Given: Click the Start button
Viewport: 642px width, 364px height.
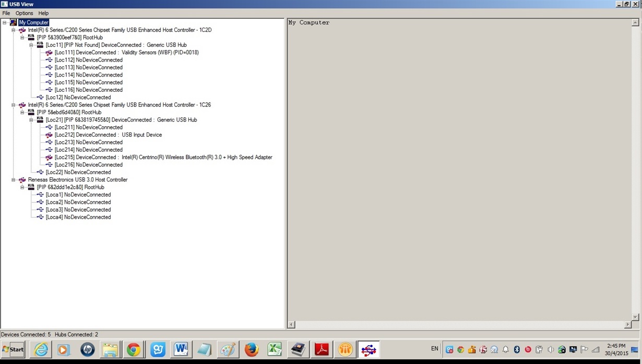Looking at the screenshot, I should tap(14, 349).
